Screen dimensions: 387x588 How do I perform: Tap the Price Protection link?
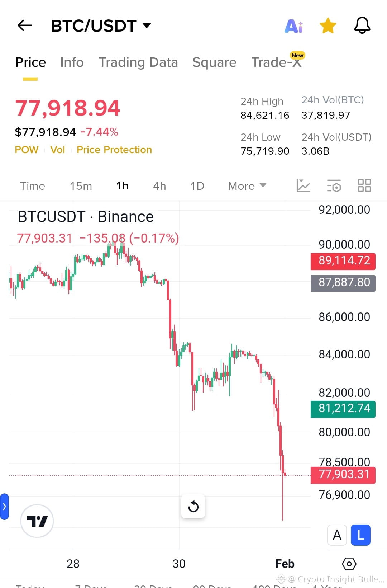click(114, 150)
